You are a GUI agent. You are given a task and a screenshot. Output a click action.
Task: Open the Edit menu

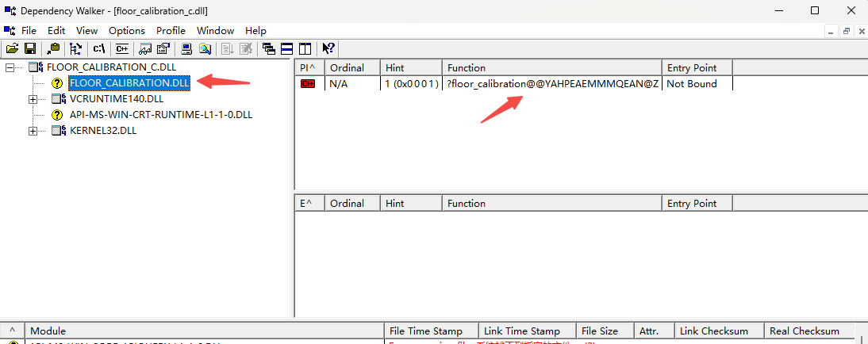[x=56, y=30]
